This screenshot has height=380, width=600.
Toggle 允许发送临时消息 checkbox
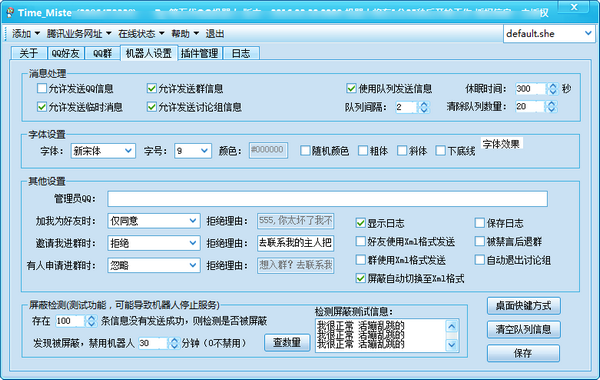click(x=42, y=107)
